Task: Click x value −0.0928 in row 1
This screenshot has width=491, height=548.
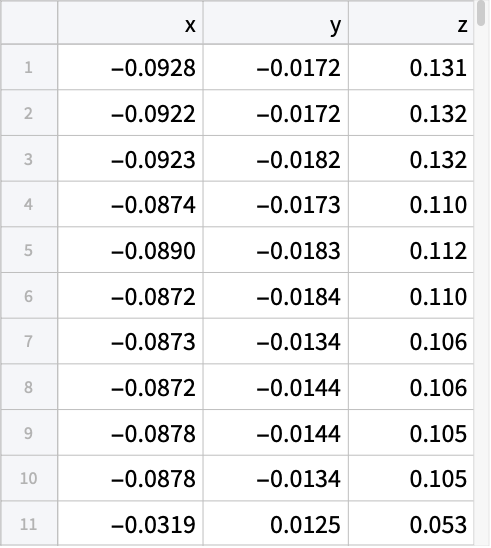Action: 153,68
